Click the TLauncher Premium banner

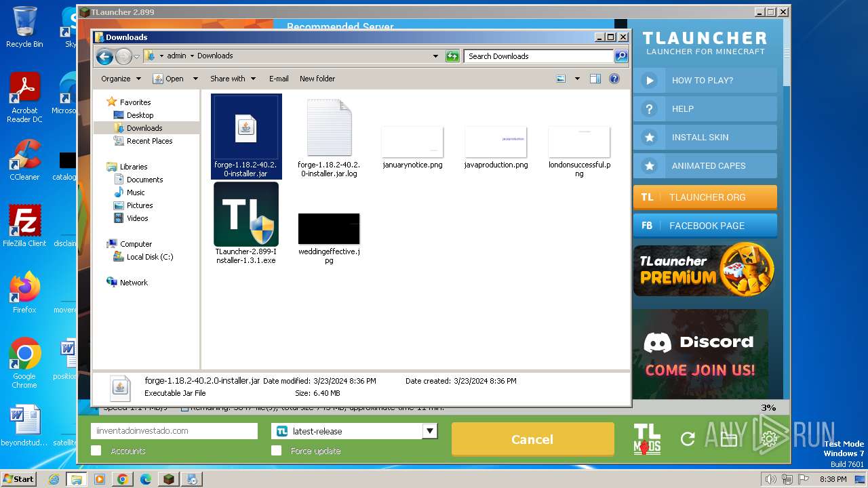coord(704,270)
